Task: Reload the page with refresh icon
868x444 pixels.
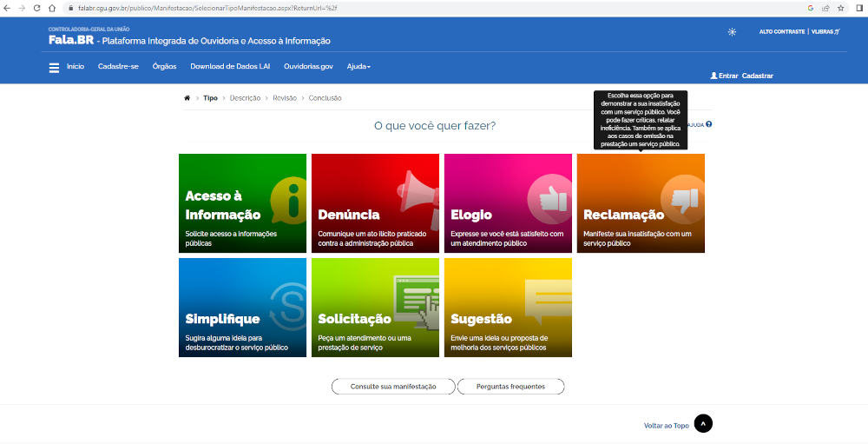Action: [36, 8]
